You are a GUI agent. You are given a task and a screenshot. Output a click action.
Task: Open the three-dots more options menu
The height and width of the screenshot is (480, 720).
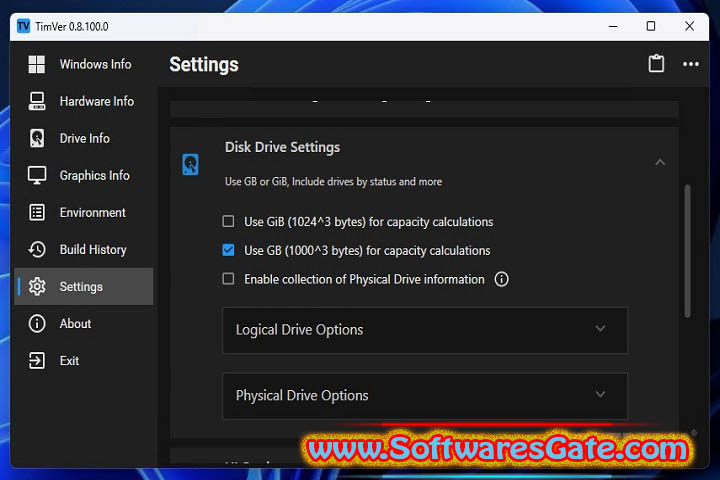[x=691, y=64]
